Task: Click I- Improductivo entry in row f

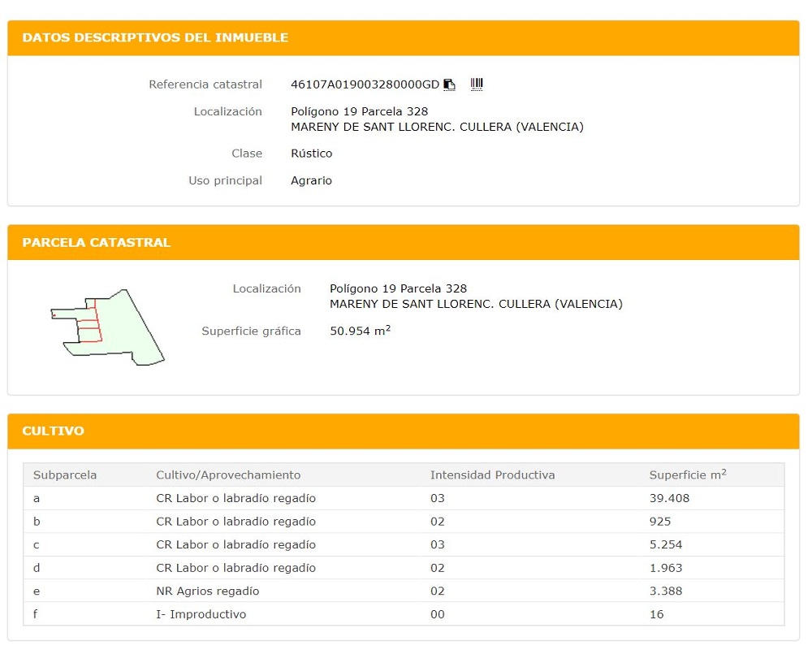Action: (201, 614)
